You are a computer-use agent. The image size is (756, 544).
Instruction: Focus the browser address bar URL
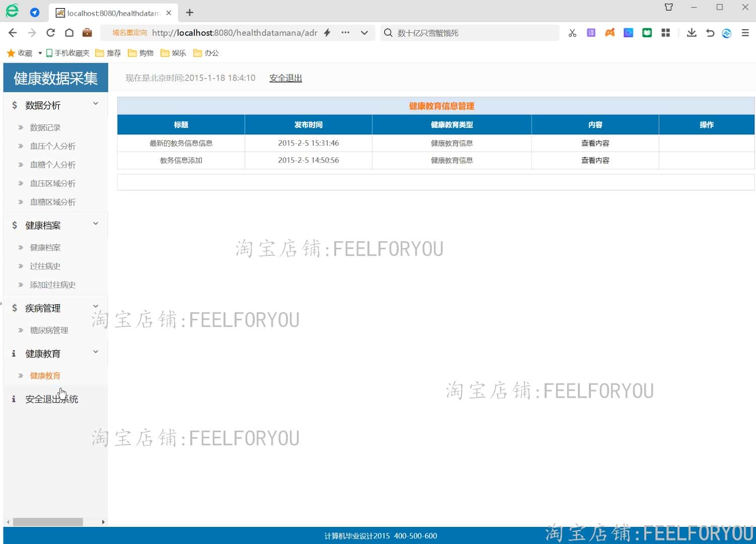coord(235,33)
